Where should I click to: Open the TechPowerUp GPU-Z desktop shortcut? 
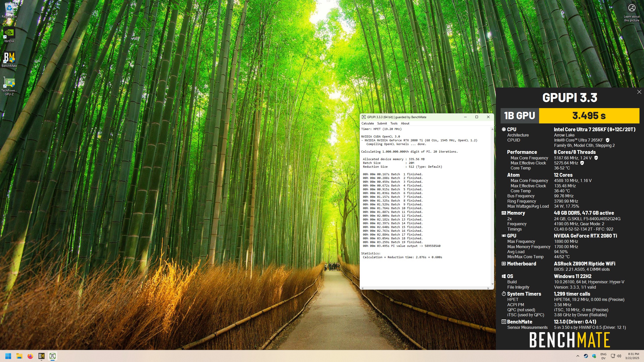point(9,86)
